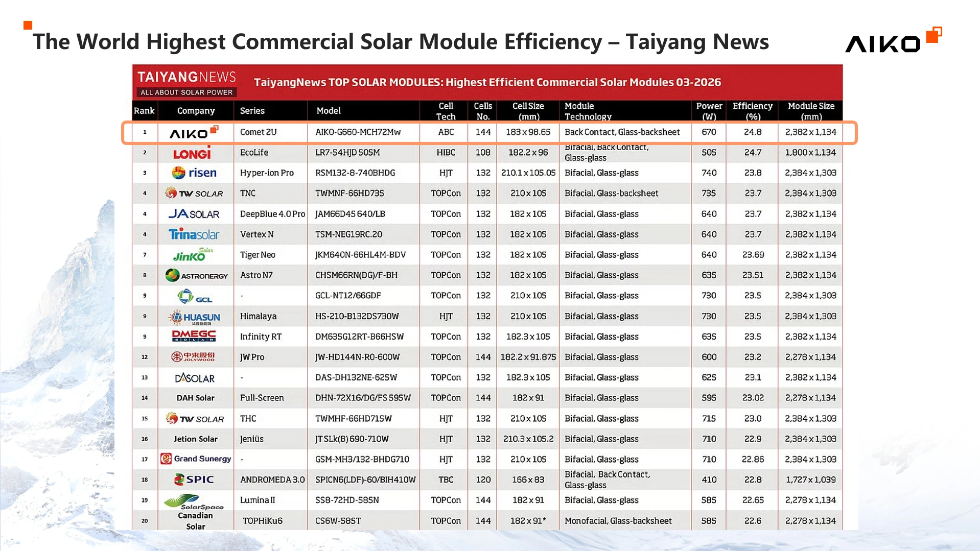Click the Company column header
This screenshot has height=551, width=980.
click(196, 111)
